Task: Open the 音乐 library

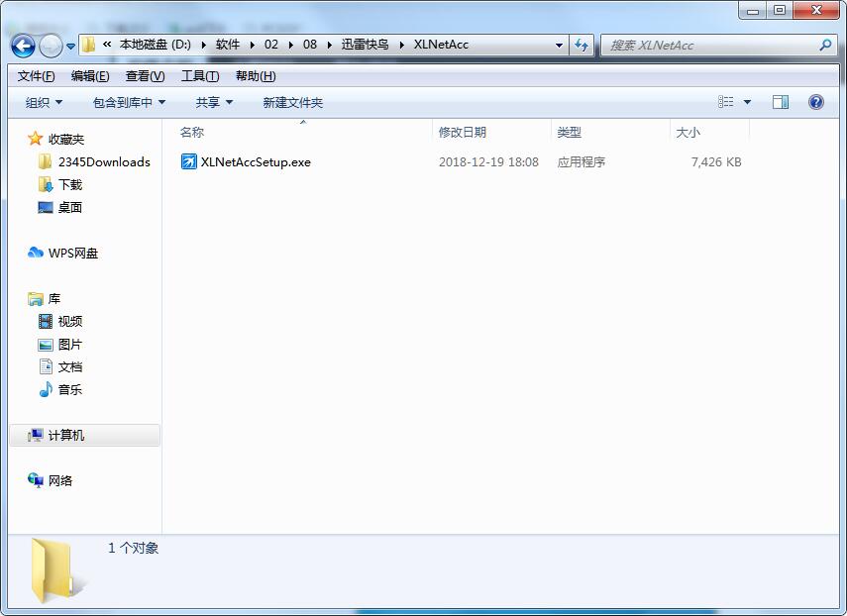Action: (69, 389)
